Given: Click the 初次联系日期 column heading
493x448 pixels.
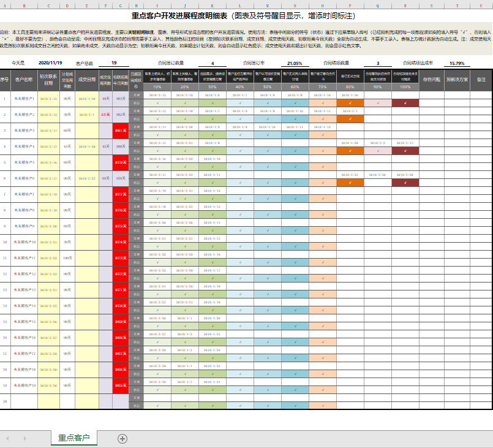Looking at the screenshot, I should tap(48, 80).
